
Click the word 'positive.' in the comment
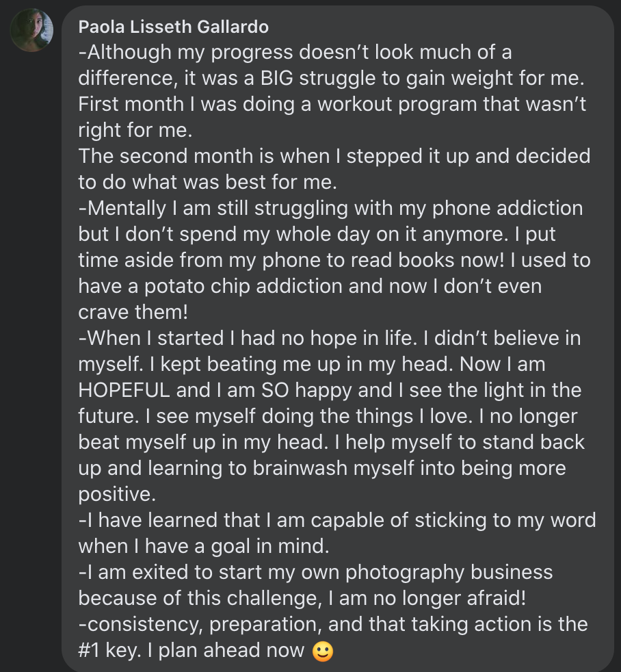pyautogui.click(x=118, y=494)
